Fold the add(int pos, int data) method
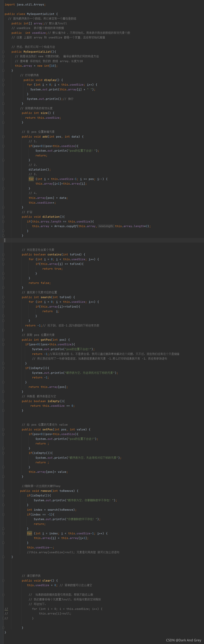Viewport: 204px width, 644px height. tap(3, 137)
